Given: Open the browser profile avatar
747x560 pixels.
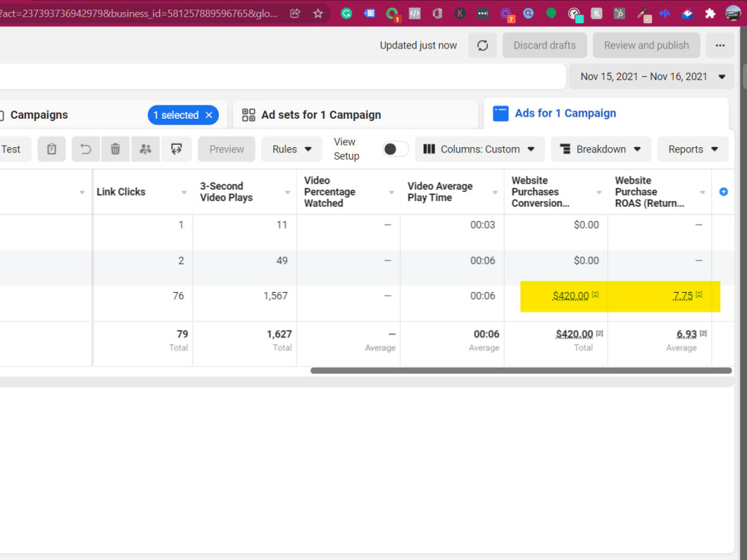Looking at the screenshot, I should click(x=733, y=13).
